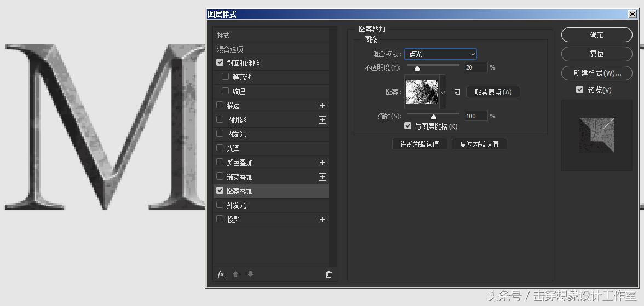Viewport: 644px width, 306px height.
Task: Click the 缩放 slider handle
Action: [x=433, y=117]
